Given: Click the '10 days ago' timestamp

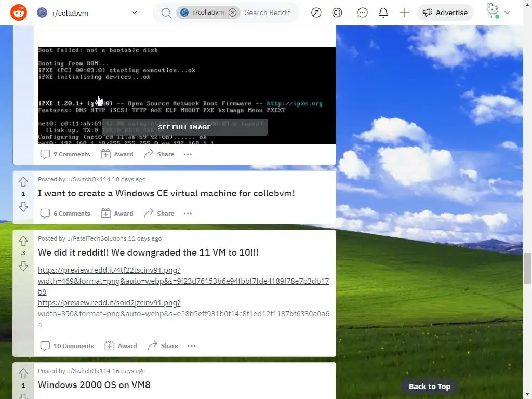Looking at the screenshot, I should [129, 179].
